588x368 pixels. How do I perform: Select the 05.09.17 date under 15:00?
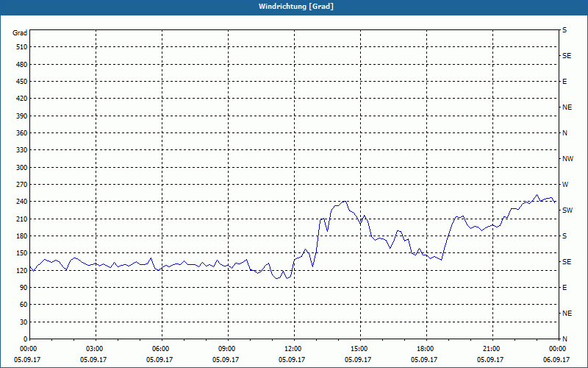358,360
